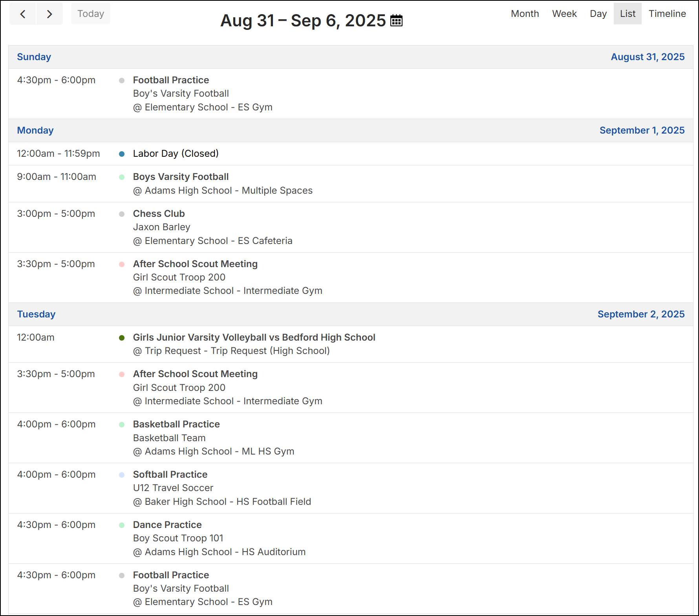Click the light green dot beside Basketball Practice
This screenshot has width=699, height=616.
(x=122, y=425)
